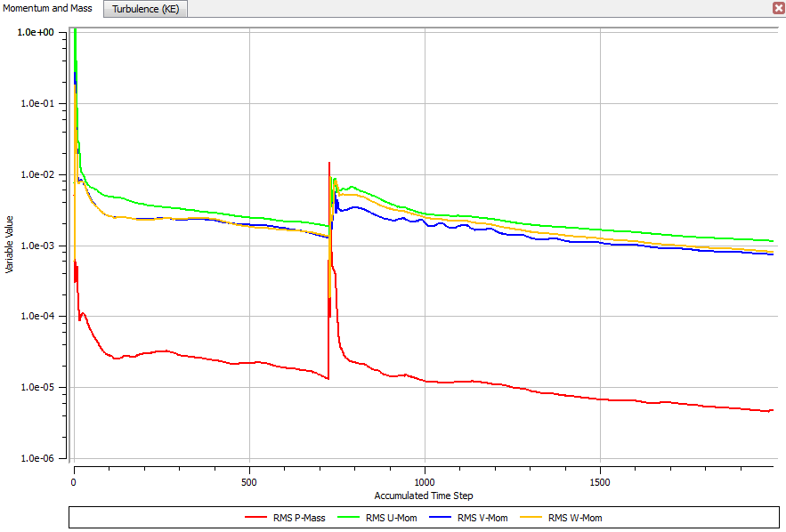Click the 1000 x-axis tick label
The image size is (786, 532).
coord(425,481)
